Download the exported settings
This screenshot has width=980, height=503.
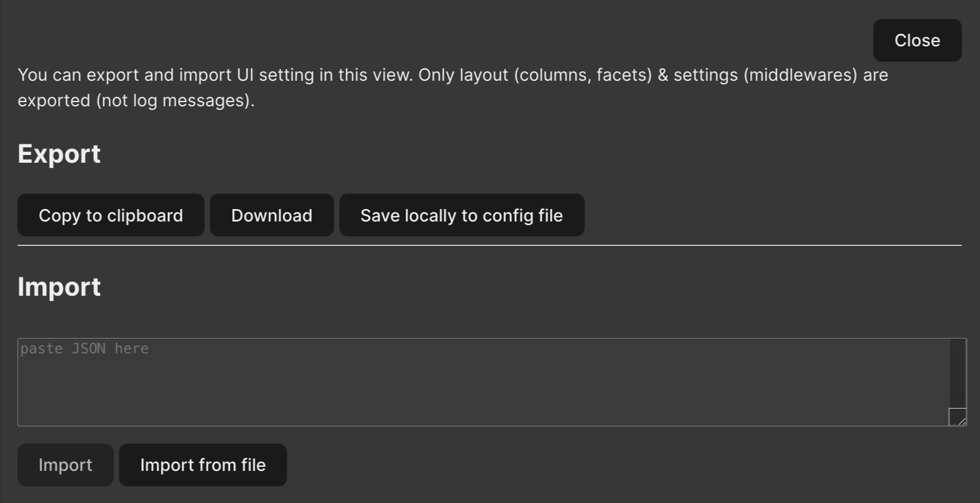click(271, 216)
